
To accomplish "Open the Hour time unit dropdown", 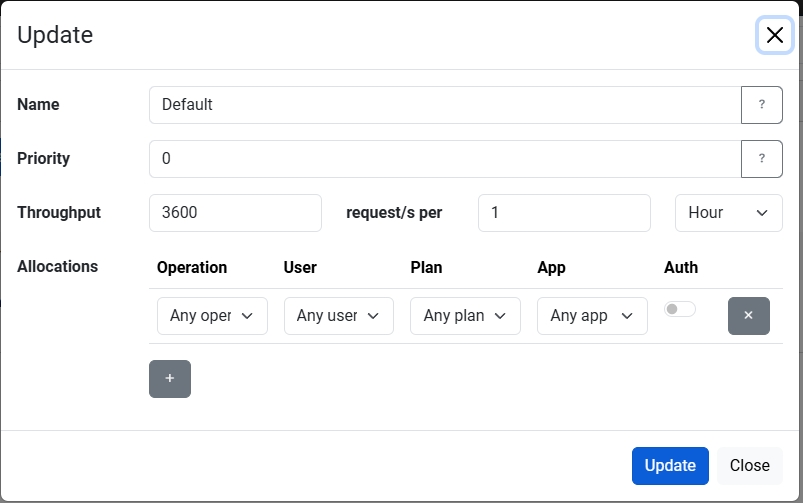I will point(728,213).
